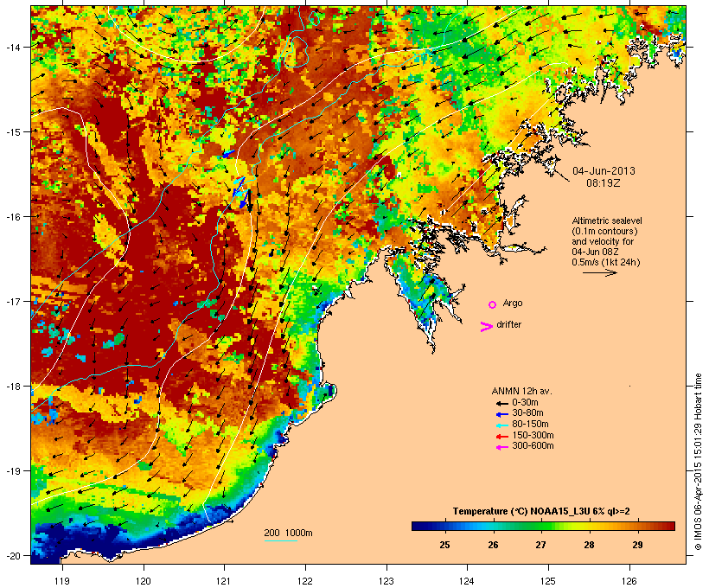Click the 0.5m/s velocity scale arrow
This screenshot has height=588, width=709.
[x=599, y=272]
